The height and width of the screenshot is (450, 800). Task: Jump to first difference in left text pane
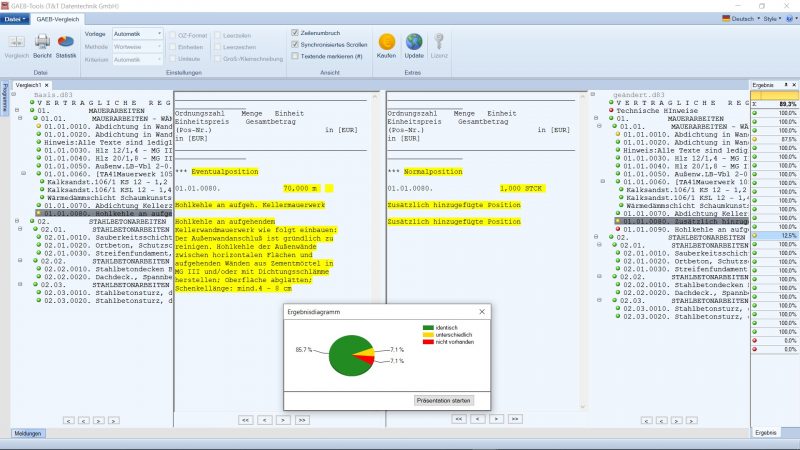point(245,420)
